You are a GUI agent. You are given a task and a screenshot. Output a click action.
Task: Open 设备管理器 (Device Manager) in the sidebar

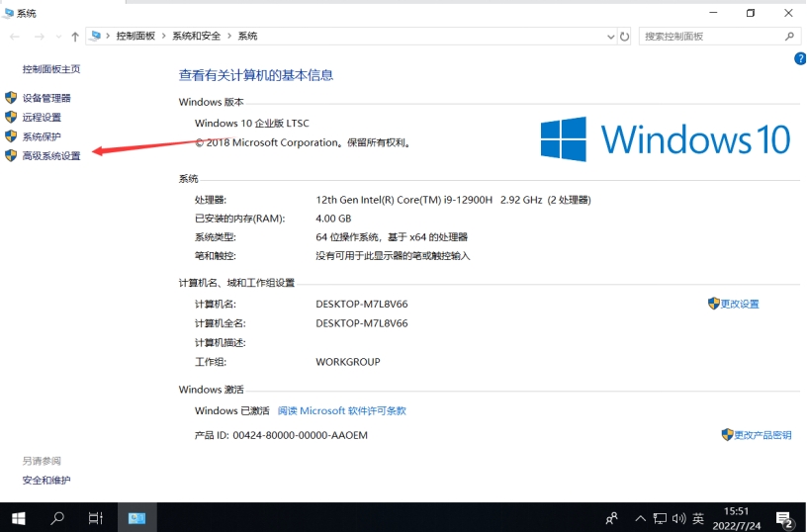pyautogui.click(x=46, y=98)
